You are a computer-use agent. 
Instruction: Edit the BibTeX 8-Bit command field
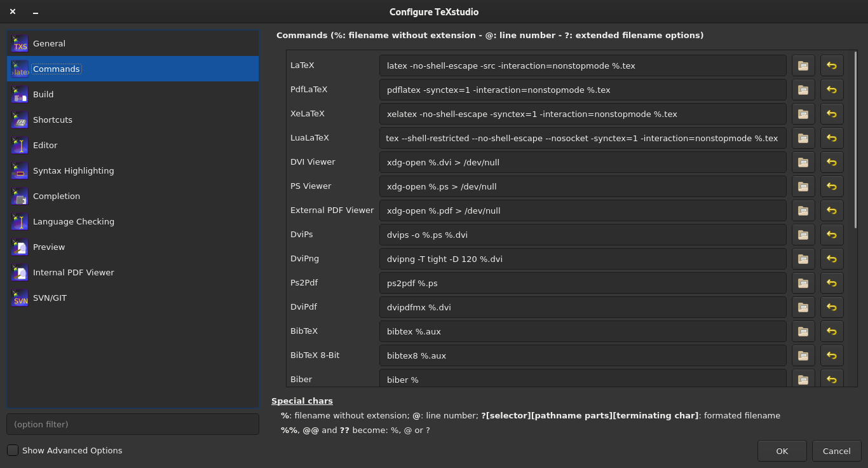(583, 355)
